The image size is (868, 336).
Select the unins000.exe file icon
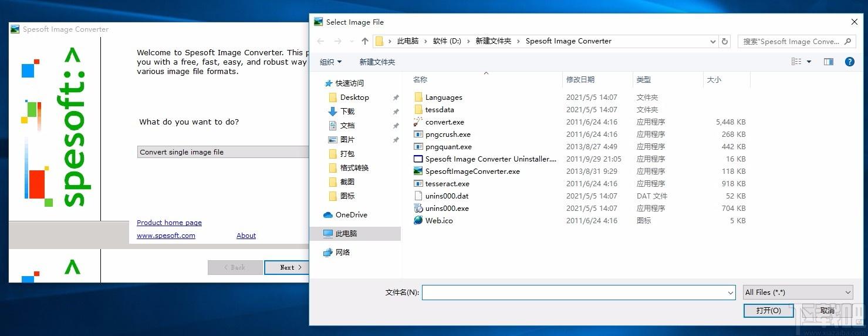point(418,209)
